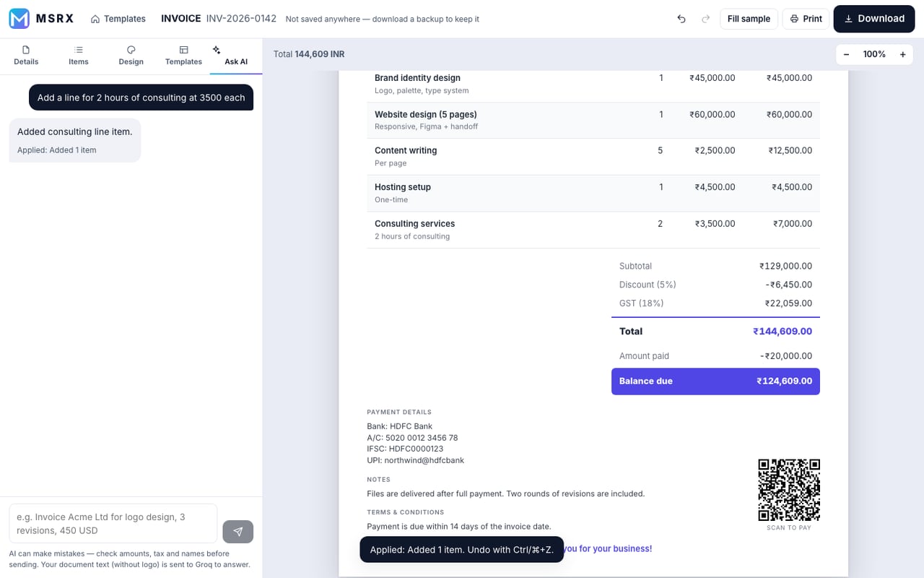The height and width of the screenshot is (578, 924).
Task: Select the Hosting setup line item
Action: click(x=593, y=193)
